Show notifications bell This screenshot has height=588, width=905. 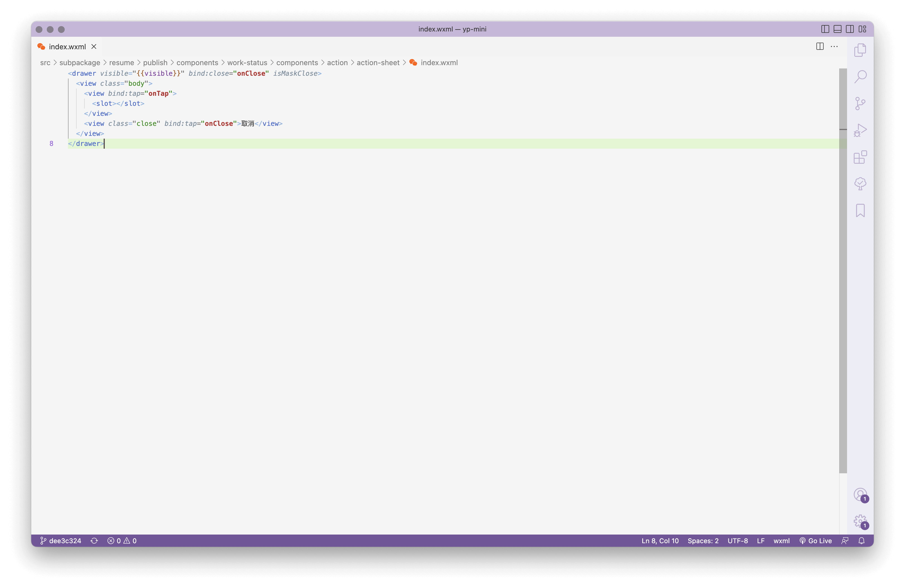click(862, 540)
